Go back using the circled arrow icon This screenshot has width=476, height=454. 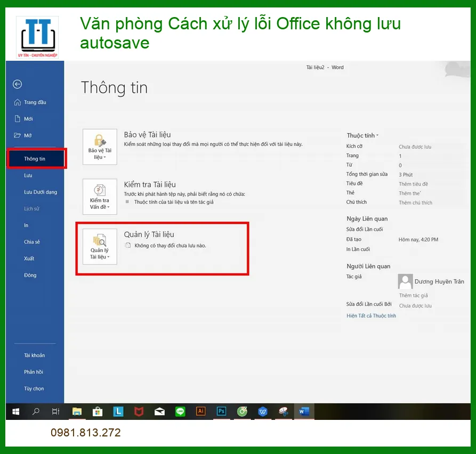(17, 84)
